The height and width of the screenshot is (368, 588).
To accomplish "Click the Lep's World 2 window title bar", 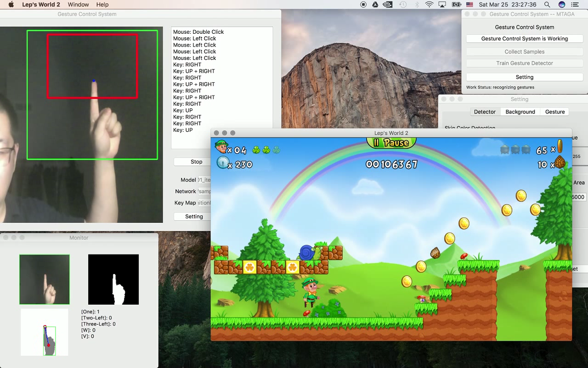I will (391, 133).
